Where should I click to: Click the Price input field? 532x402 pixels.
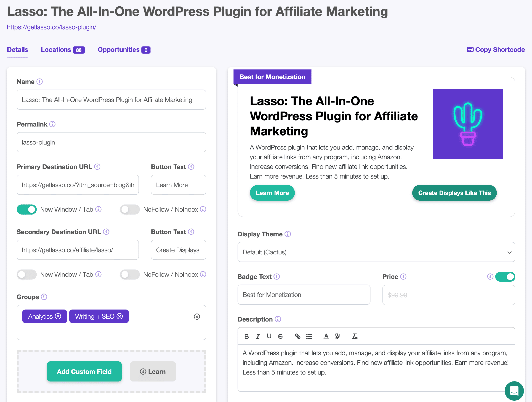pyautogui.click(x=449, y=295)
